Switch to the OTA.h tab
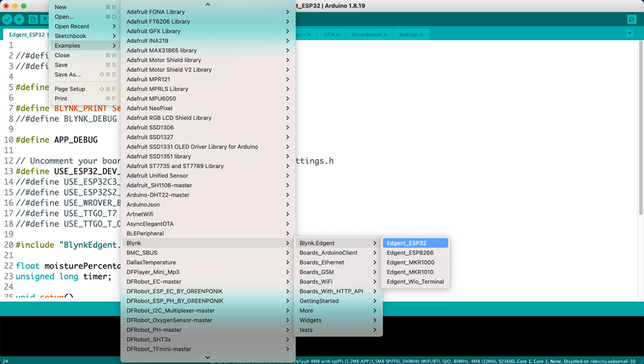644x364 pixels. click(332, 35)
